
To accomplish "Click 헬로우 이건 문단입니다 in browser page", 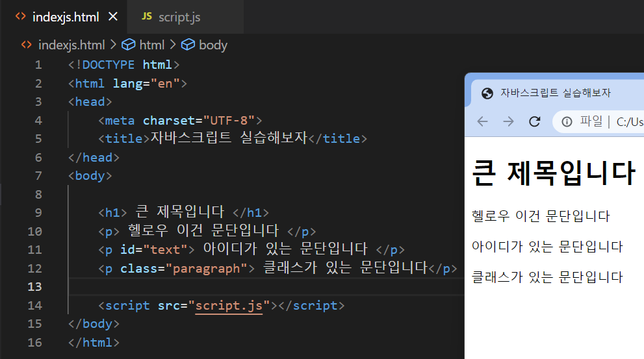I will point(541,216).
